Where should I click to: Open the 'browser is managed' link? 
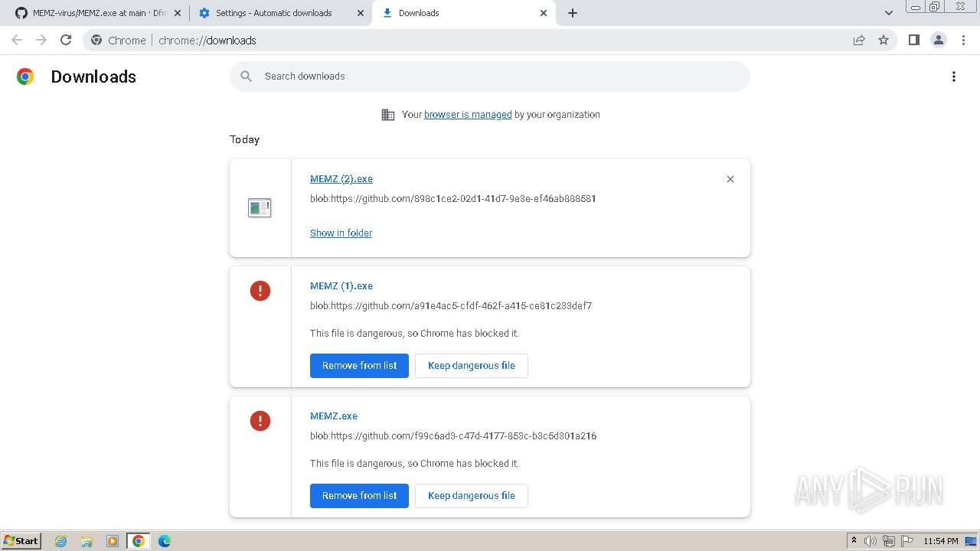[x=468, y=115]
